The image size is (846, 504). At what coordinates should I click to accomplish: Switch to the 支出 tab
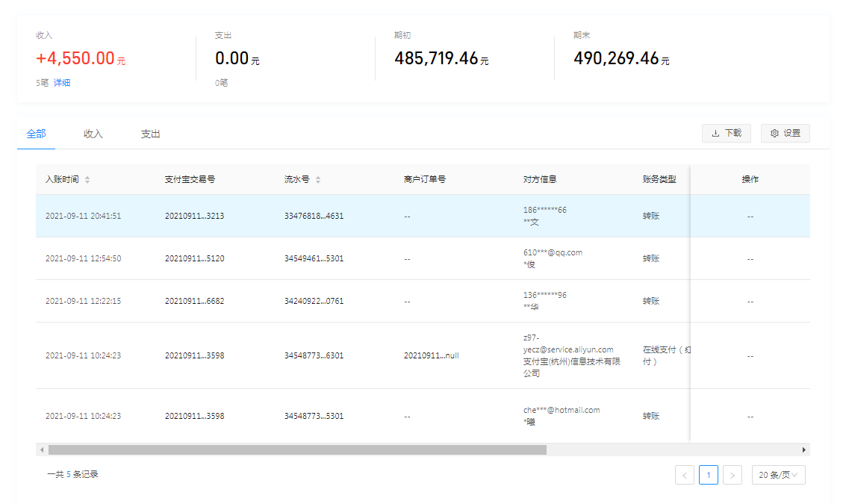(x=150, y=134)
